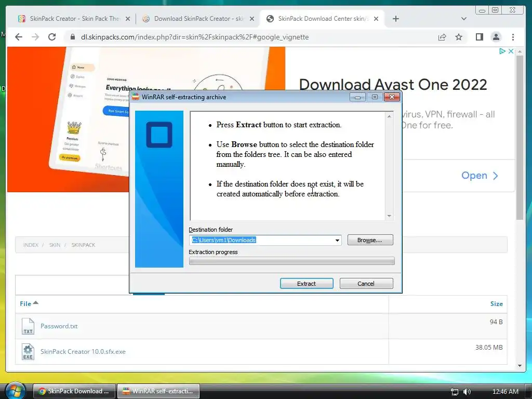
Task: Click the 38.05 MB size value
Action: click(x=489, y=348)
